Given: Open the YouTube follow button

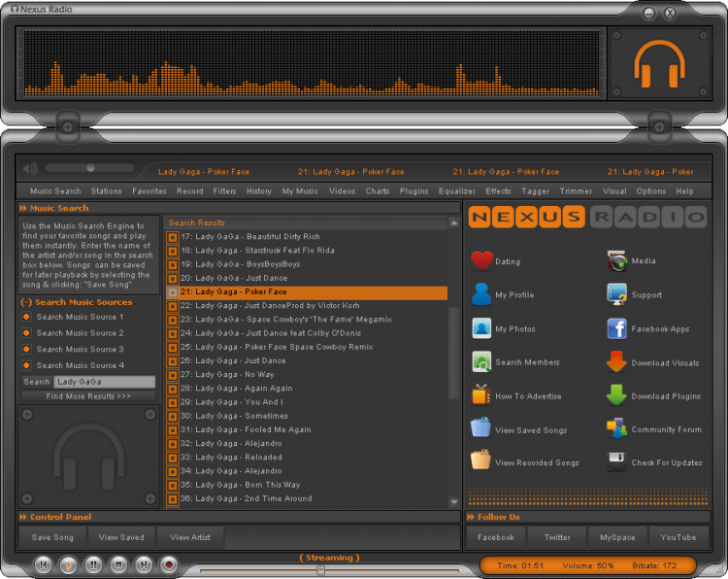Looking at the screenshot, I should 678,537.
